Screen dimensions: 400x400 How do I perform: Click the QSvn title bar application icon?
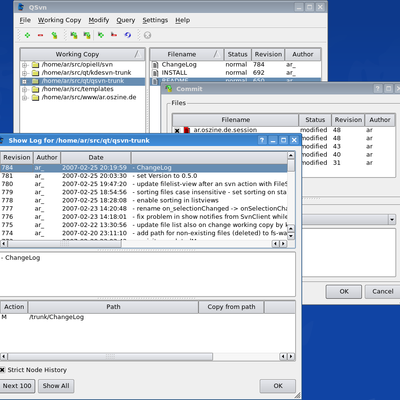[x=21, y=7]
